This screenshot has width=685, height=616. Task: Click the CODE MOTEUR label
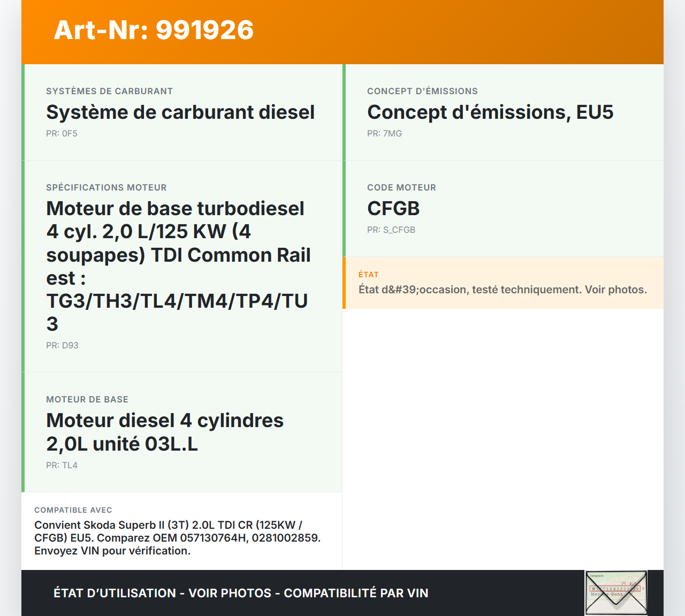(401, 188)
